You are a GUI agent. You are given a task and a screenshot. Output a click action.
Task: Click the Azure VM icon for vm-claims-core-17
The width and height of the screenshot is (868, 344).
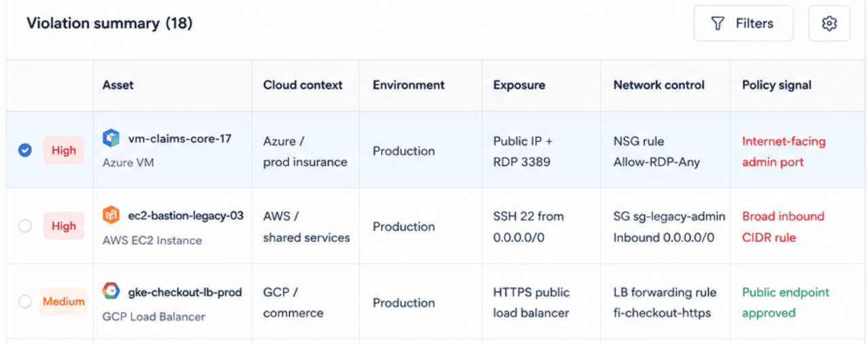click(111, 139)
